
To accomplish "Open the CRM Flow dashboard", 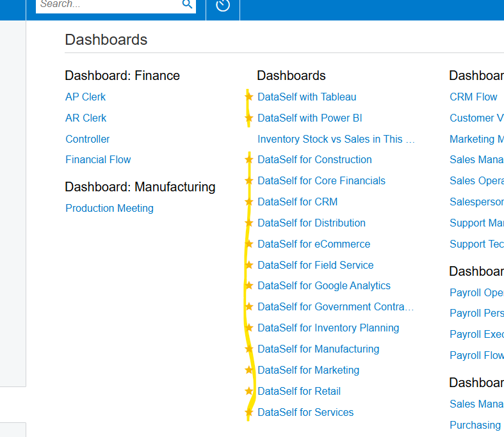I will click(x=473, y=97).
